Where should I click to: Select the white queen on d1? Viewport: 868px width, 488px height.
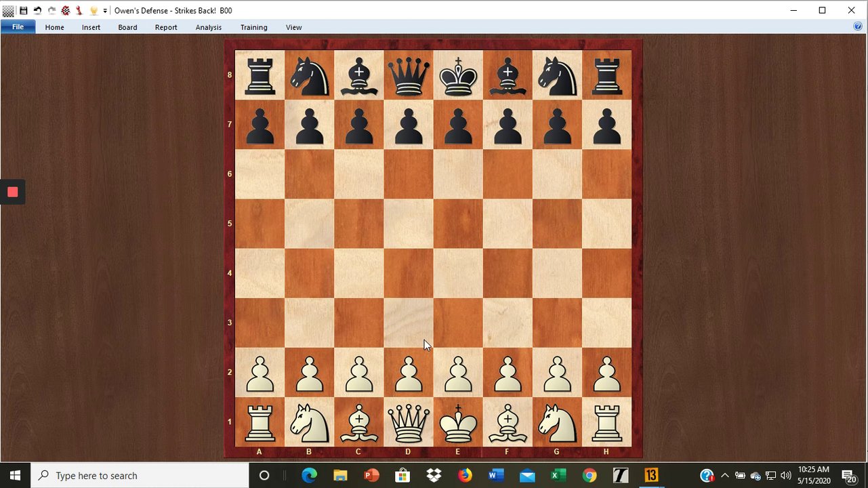coord(409,422)
